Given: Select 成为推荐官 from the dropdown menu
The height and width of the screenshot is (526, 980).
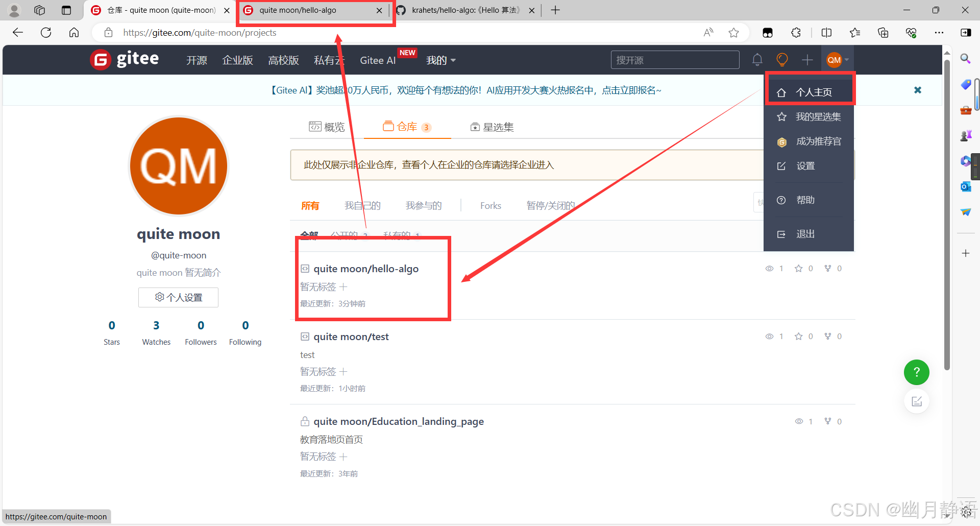Looking at the screenshot, I should 810,141.
